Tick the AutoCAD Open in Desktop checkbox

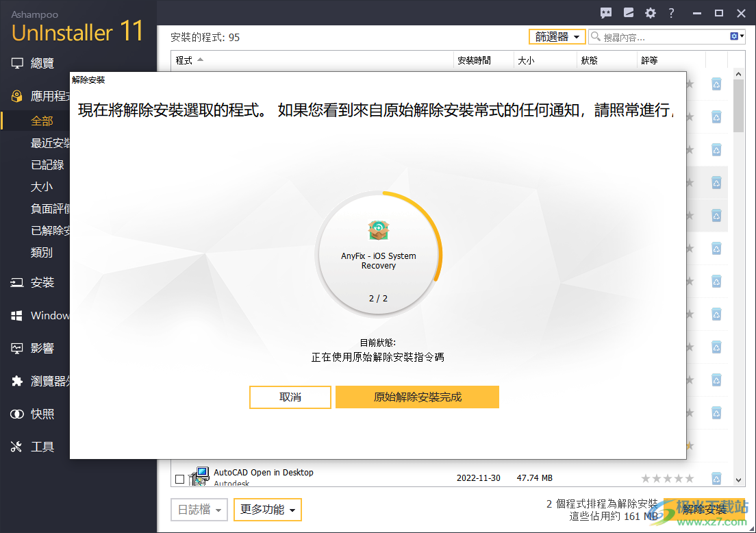(180, 479)
